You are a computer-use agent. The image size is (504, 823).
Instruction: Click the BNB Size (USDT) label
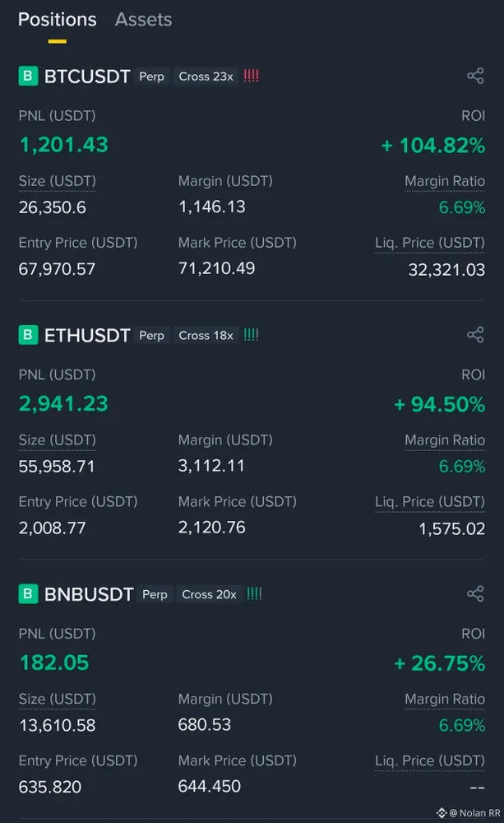(57, 699)
